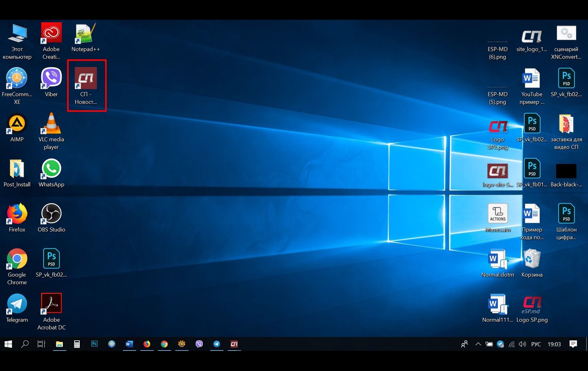The image size is (588, 371).
Task: Select the СП - Новости desktop shortcut
Action: 86,86
